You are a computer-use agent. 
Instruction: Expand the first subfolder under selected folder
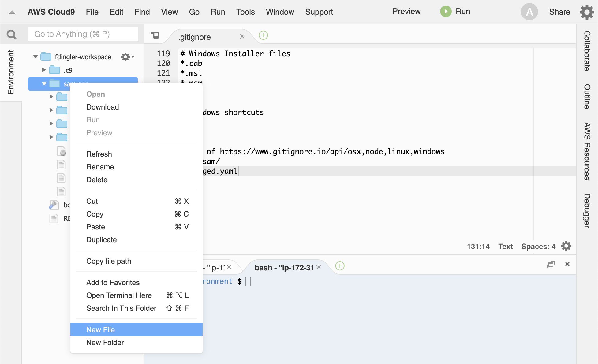click(x=51, y=97)
